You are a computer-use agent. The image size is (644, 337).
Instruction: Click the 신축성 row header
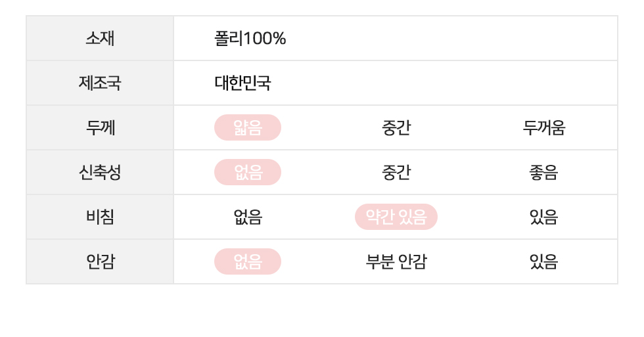click(x=100, y=172)
